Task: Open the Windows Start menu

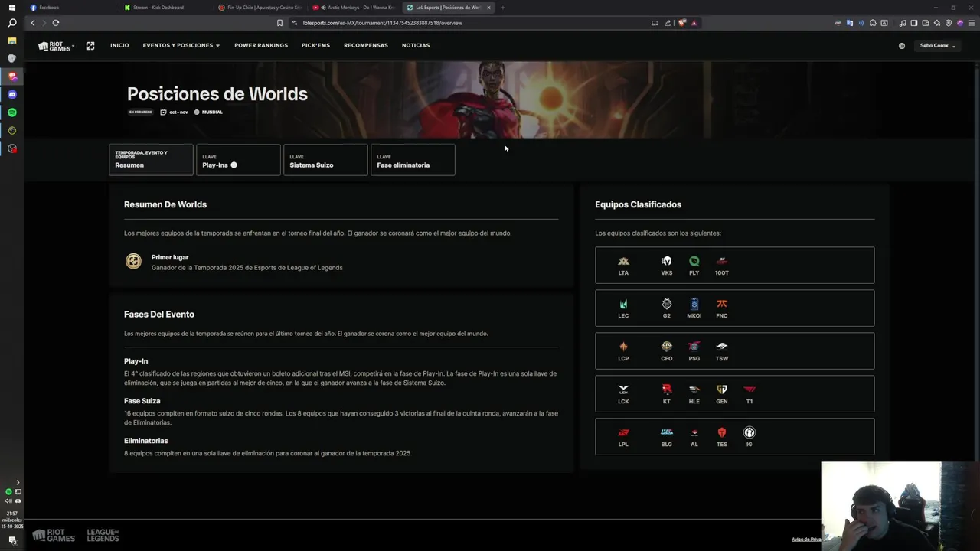Action: [11, 7]
